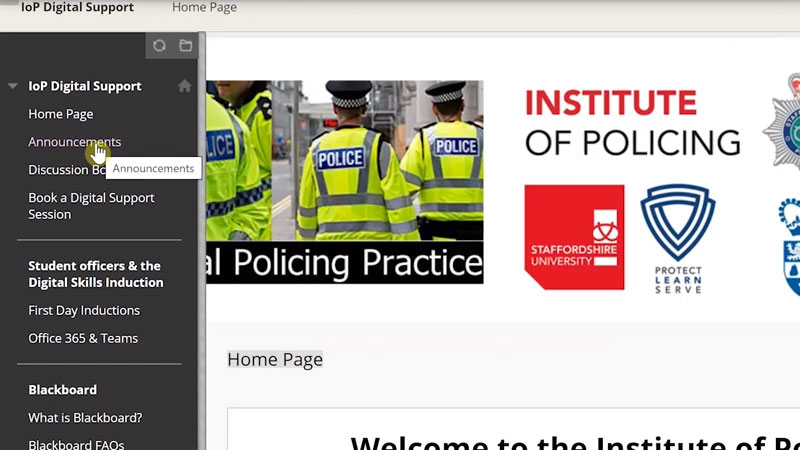Open the folder view icon in sidebar
Image resolution: width=800 pixels, height=450 pixels.
186,45
